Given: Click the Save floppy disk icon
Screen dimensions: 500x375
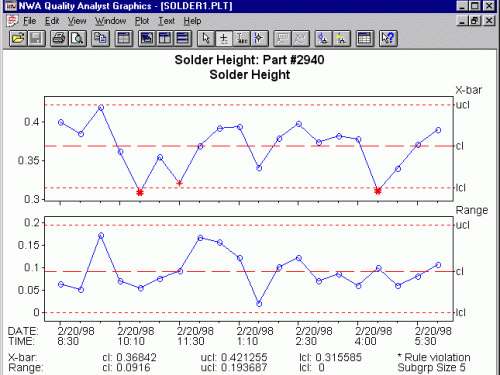Looking at the screenshot, I should coord(36,38).
